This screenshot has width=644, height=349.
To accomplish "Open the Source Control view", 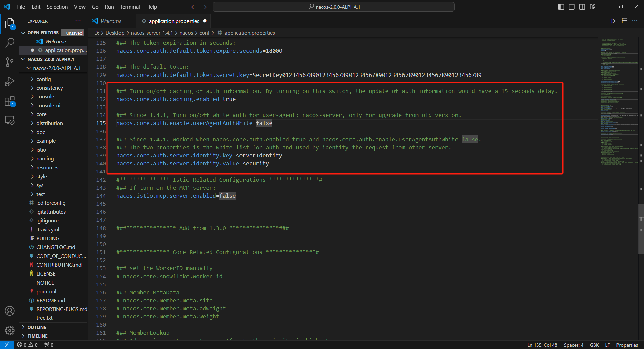I will coord(10,62).
